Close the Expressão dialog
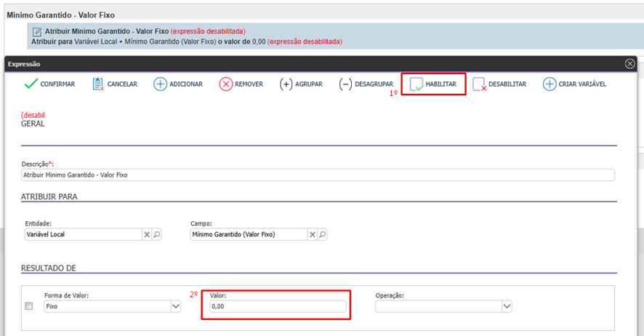This screenshot has width=644, height=336. point(629,64)
